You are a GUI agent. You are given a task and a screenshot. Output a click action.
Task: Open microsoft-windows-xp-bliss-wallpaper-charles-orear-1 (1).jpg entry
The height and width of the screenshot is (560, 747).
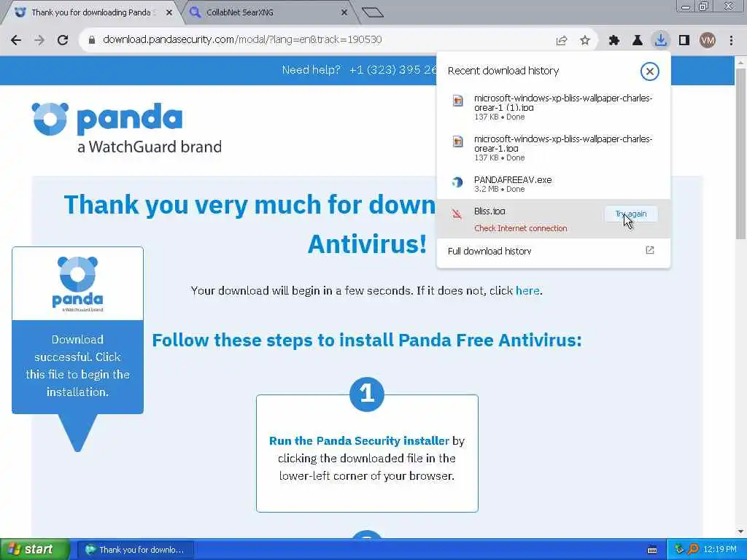(x=553, y=107)
